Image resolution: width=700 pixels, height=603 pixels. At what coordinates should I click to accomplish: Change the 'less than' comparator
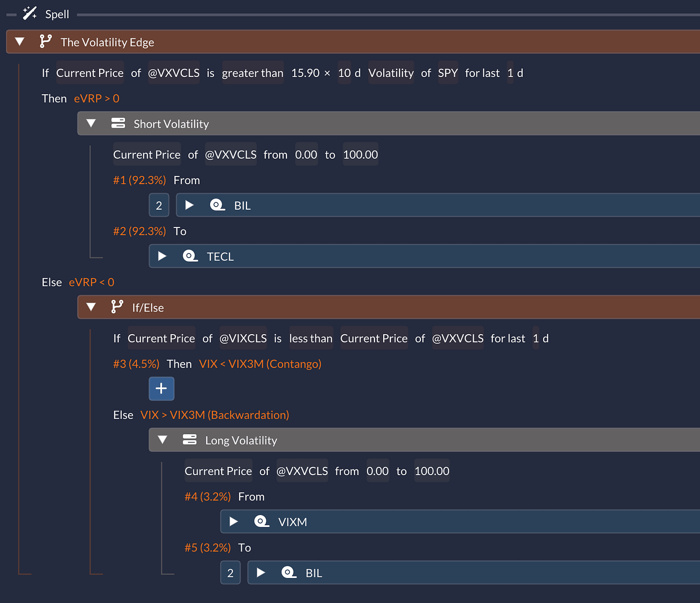(311, 339)
